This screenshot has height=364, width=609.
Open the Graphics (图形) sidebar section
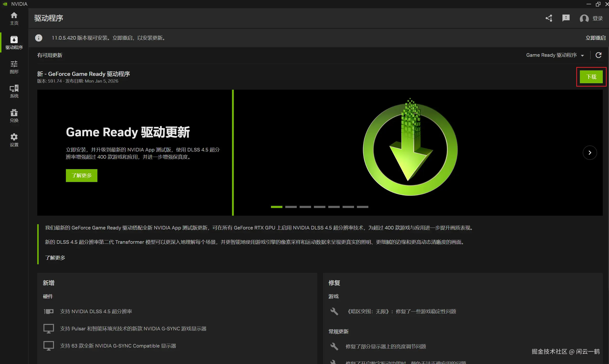[14, 67]
